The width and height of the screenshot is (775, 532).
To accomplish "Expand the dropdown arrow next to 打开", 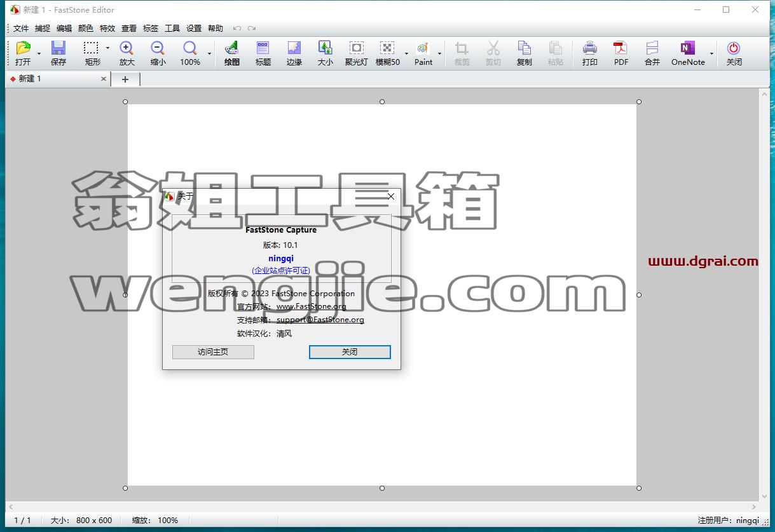I will point(39,54).
